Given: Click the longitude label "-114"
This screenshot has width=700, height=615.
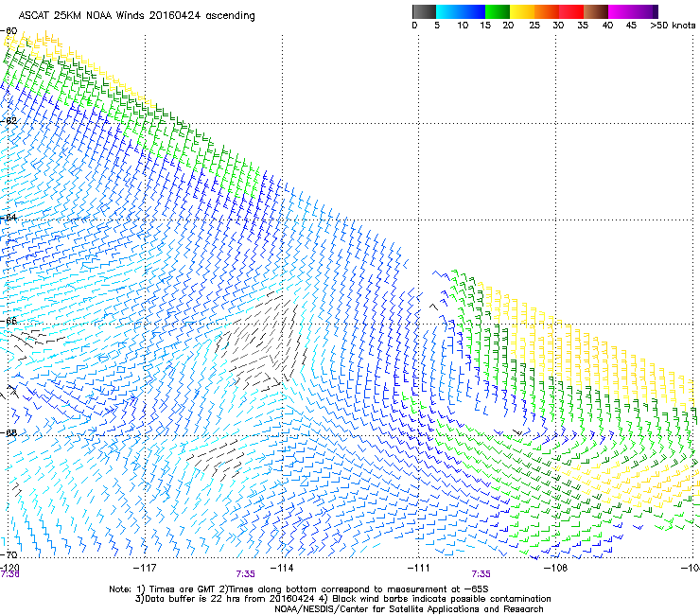Looking at the screenshot, I should click(282, 568).
